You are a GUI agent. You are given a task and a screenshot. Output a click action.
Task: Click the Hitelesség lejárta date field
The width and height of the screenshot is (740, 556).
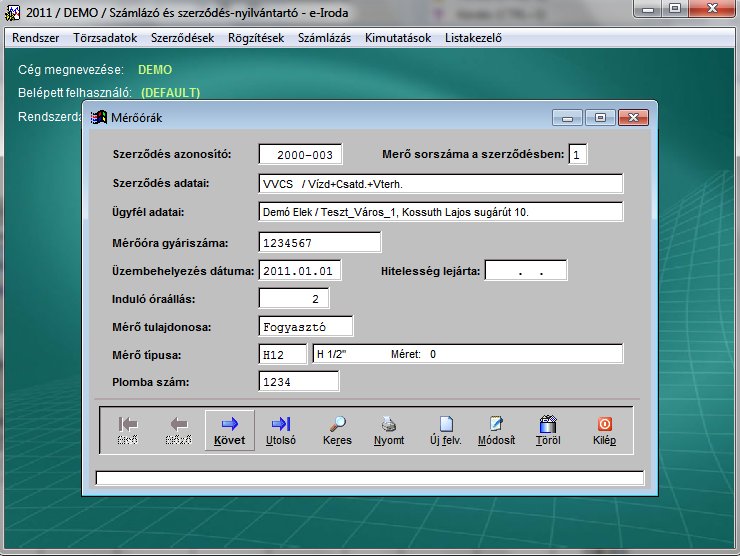pos(526,271)
